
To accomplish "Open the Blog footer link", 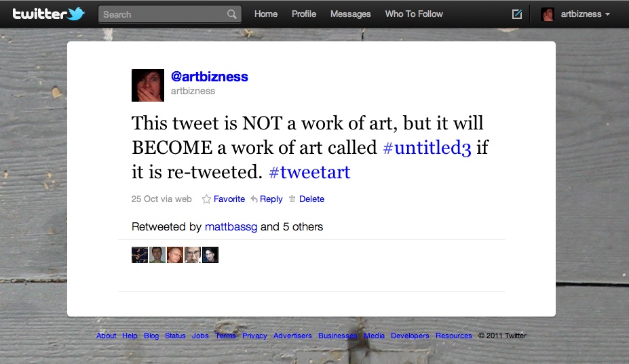I will 151,336.
